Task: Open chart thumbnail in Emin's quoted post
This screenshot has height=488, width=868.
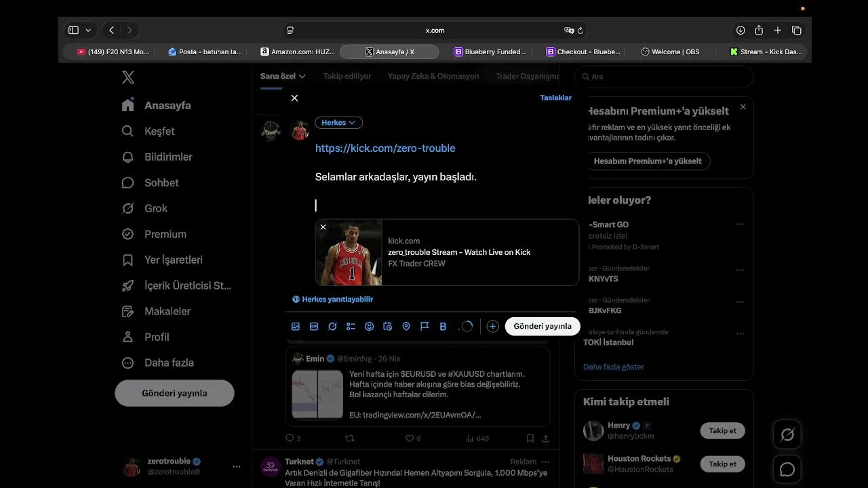Action: tap(317, 394)
